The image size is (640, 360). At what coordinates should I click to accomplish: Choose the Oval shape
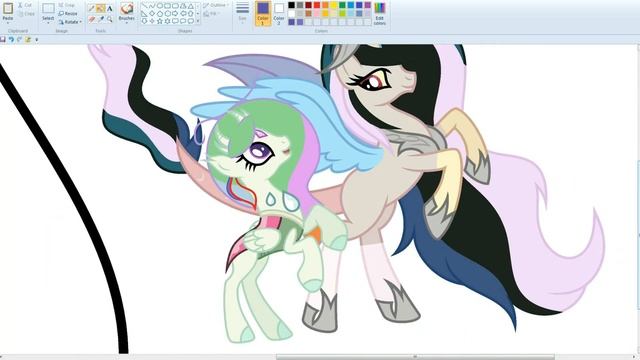click(160, 6)
